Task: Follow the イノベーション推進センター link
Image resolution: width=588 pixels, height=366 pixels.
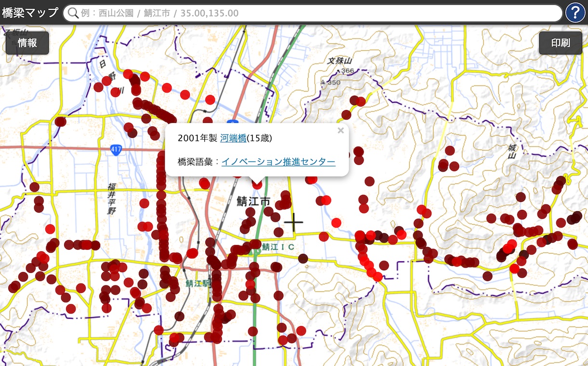Action: tap(278, 162)
